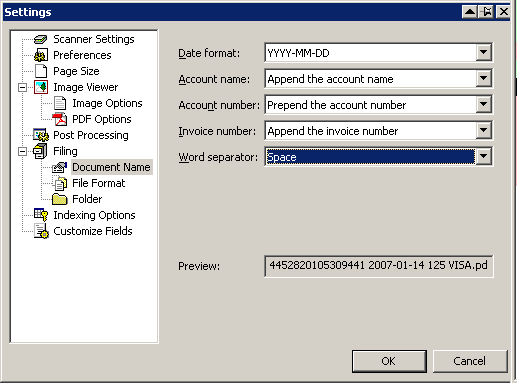Click the 'Invoice number:' label
517x383 pixels.
coord(217,131)
